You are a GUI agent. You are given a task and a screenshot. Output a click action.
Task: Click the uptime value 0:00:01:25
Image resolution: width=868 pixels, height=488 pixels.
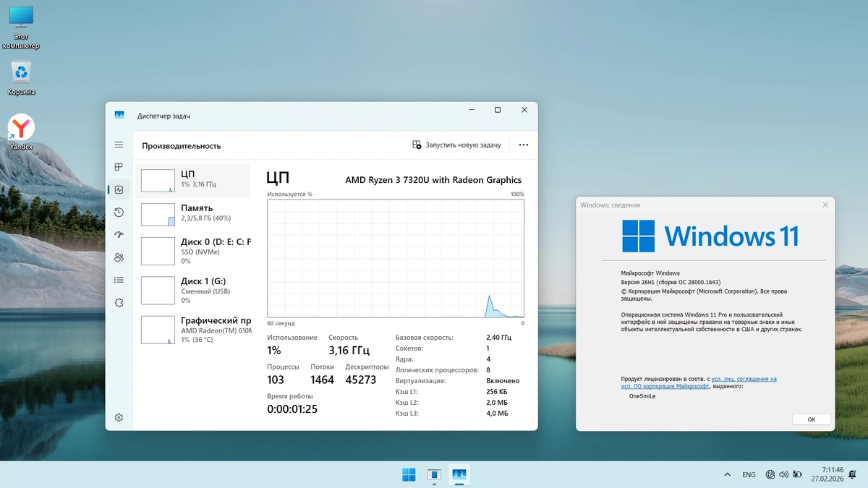[292, 409]
